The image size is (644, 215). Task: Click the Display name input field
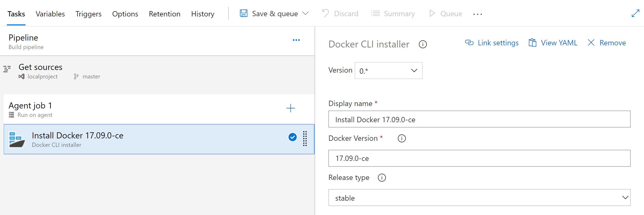(479, 119)
